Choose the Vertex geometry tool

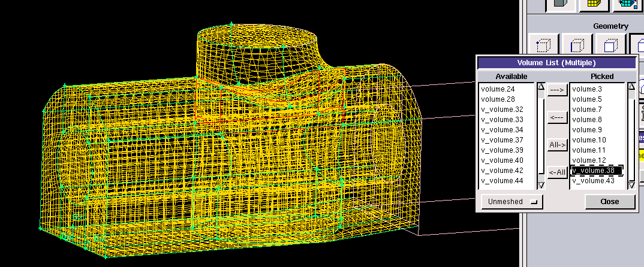pyautogui.click(x=543, y=45)
